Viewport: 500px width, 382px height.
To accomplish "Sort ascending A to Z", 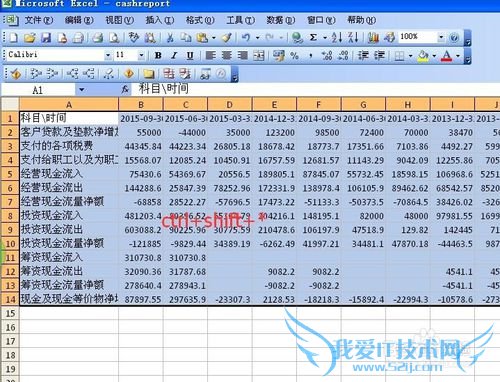I will tap(337, 37).
